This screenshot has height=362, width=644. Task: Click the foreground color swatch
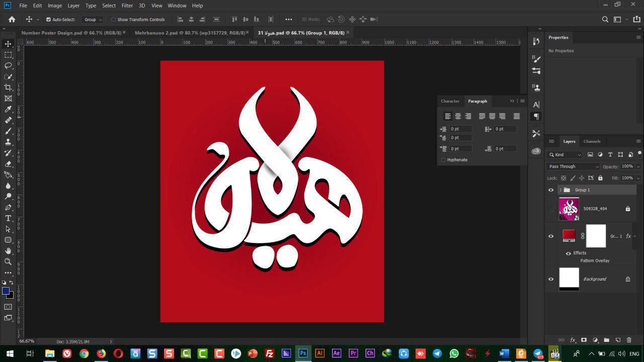coord(6,291)
